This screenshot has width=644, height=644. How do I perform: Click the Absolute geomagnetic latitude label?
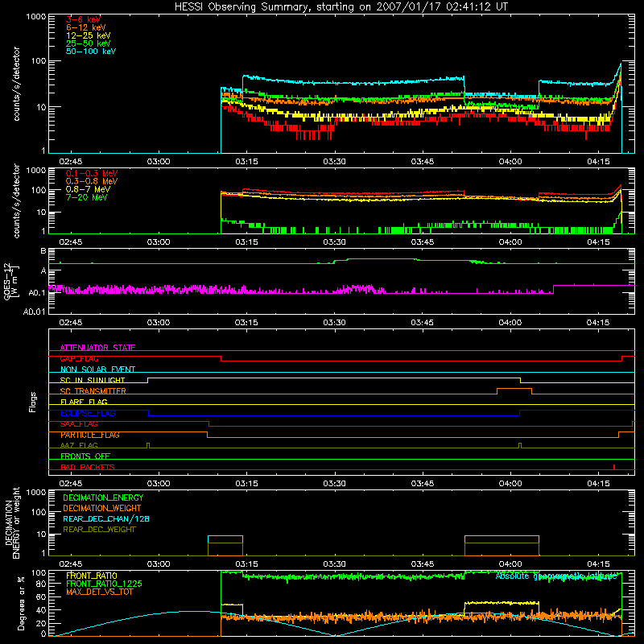(x=556, y=576)
